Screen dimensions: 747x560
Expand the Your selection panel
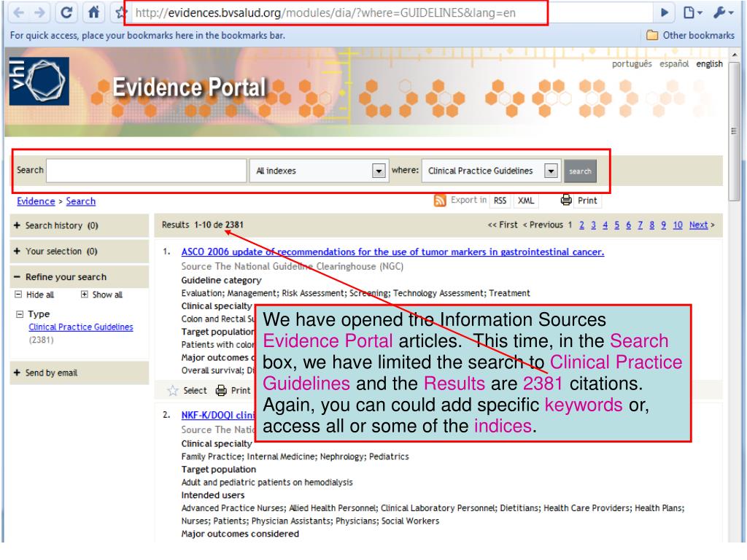(x=79, y=252)
